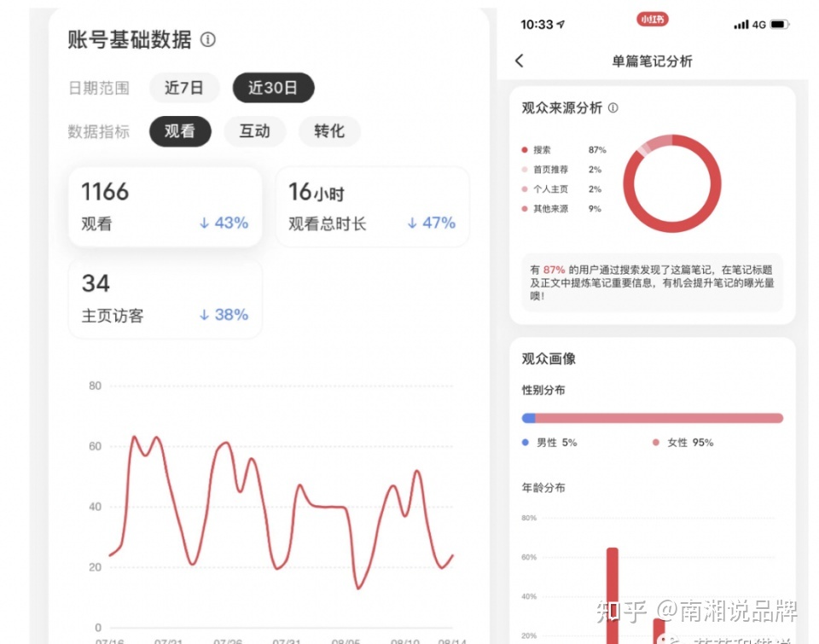Screen dimensions: 819x644
Task: Tap the 小红书 badge at screen top
Action: click(653, 19)
